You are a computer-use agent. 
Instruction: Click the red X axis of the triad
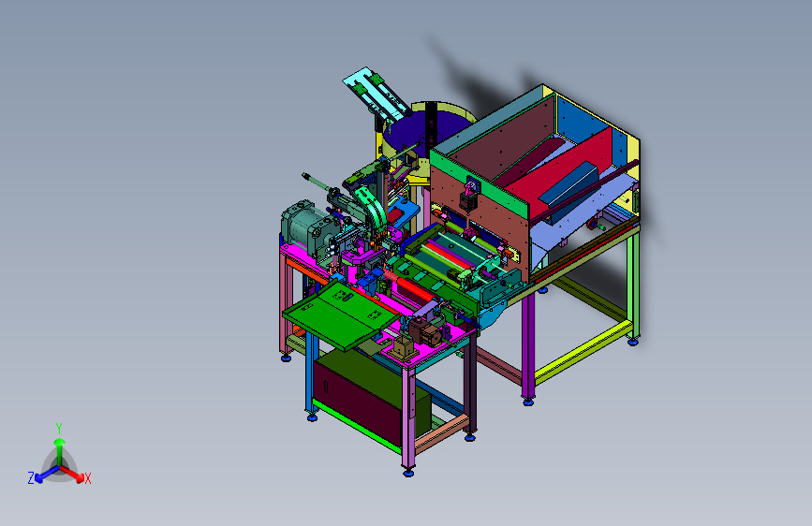coord(74,474)
